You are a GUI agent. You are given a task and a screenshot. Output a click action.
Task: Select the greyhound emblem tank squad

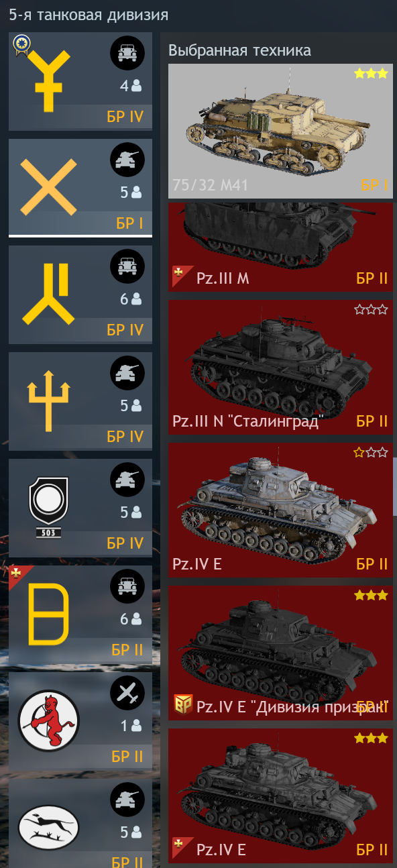pyautogui.click(x=80, y=823)
